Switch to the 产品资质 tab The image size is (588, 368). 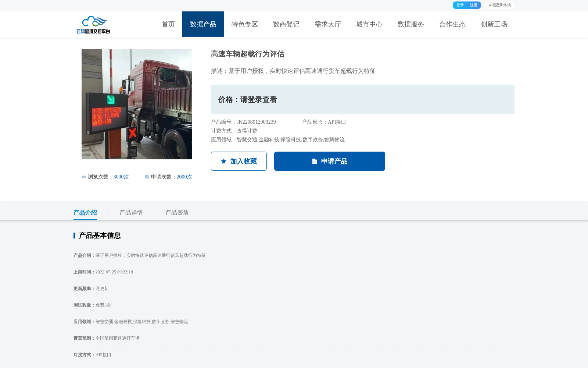click(177, 213)
